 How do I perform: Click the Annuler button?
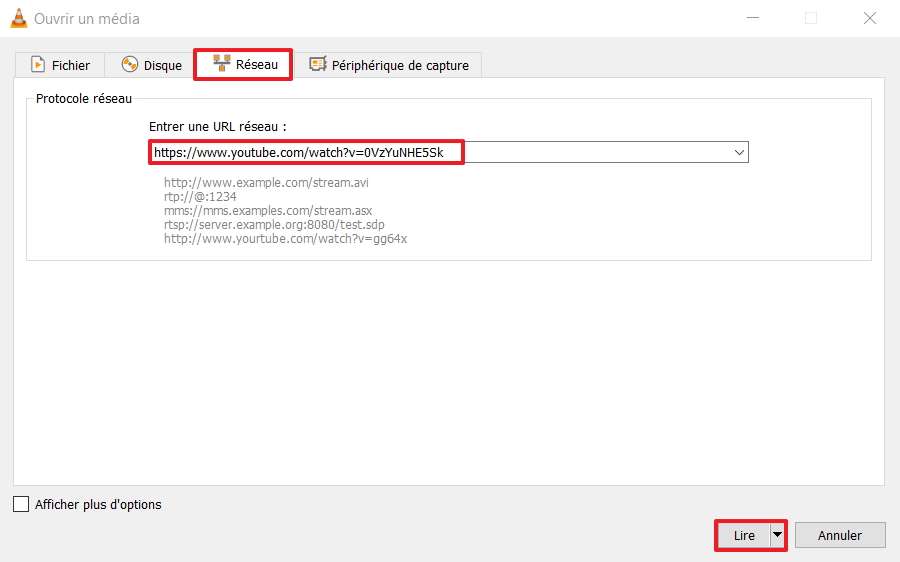[x=840, y=535]
